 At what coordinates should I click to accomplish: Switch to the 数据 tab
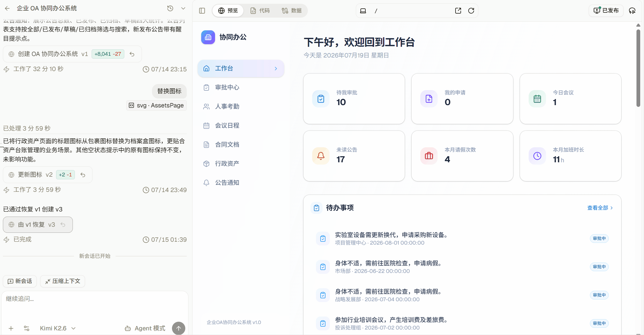pyautogui.click(x=292, y=11)
